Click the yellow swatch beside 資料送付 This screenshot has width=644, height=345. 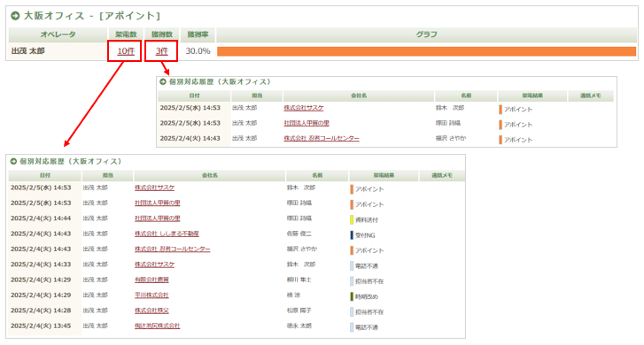click(352, 220)
